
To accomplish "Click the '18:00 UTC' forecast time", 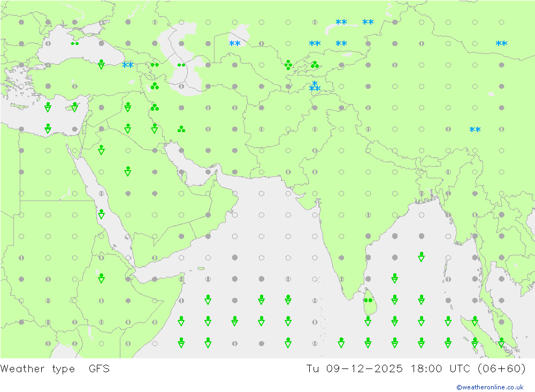I will 440,369.
